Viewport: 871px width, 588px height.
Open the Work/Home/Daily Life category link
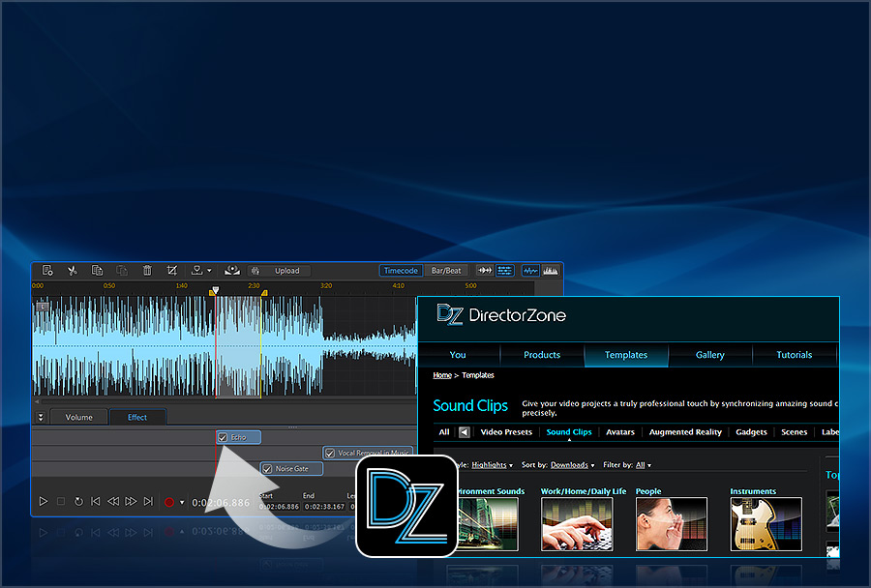tap(584, 491)
